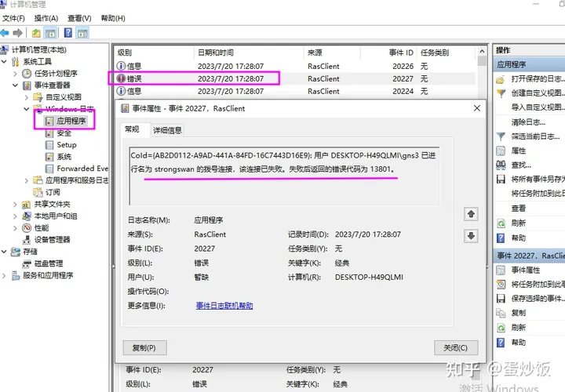Click 查找 binoculars action
The width and height of the screenshot is (565, 392).
coord(521,165)
